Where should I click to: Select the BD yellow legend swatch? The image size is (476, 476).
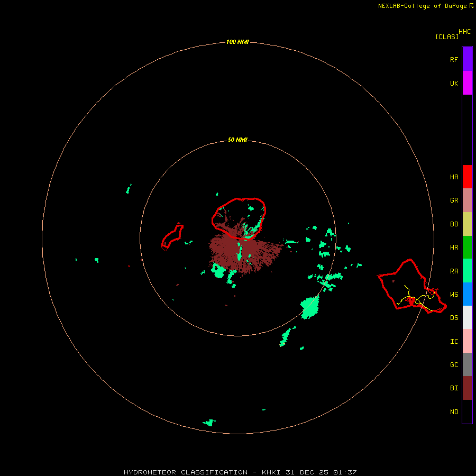(467, 224)
